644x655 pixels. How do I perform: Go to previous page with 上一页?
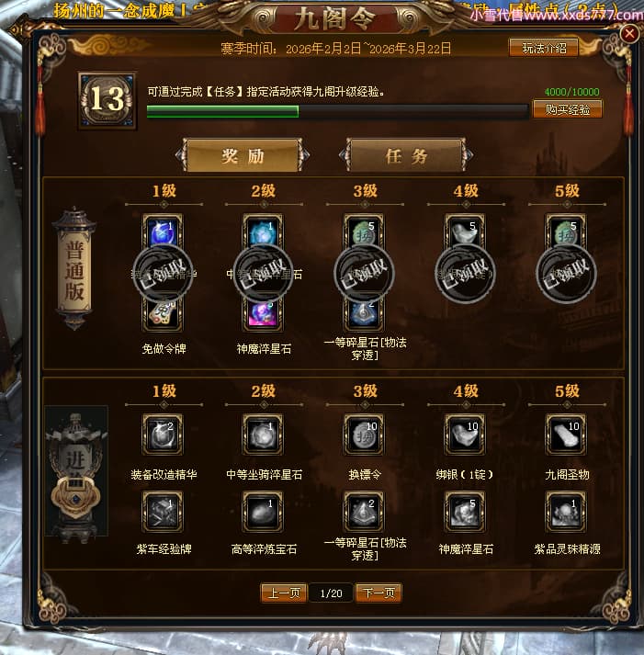[x=284, y=593]
